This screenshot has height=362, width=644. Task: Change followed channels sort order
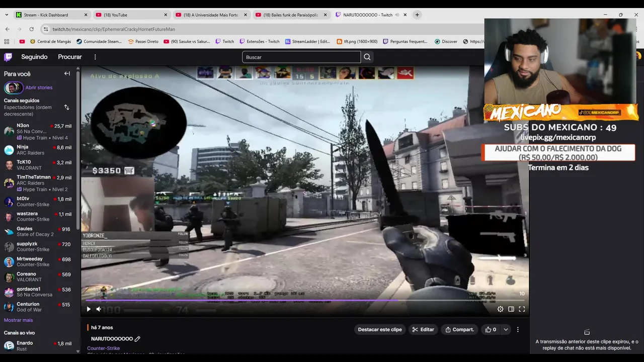pyautogui.click(x=66, y=107)
